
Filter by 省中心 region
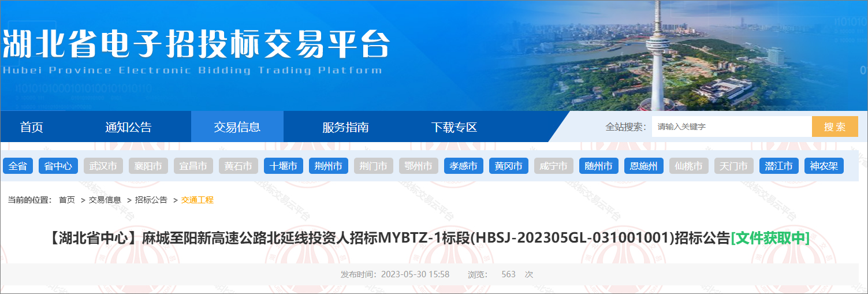[x=58, y=166]
